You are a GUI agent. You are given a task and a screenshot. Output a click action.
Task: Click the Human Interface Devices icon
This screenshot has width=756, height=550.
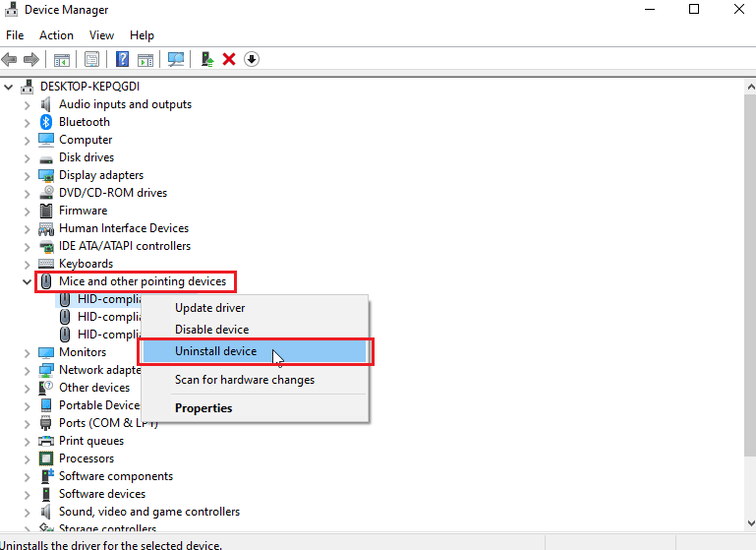coord(46,228)
